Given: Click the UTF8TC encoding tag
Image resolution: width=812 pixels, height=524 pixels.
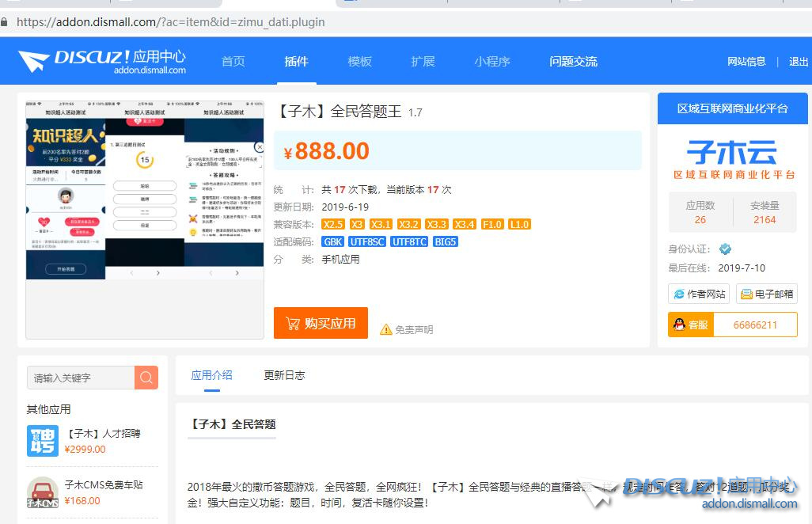Looking at the screenshot, I should [410, 241].
